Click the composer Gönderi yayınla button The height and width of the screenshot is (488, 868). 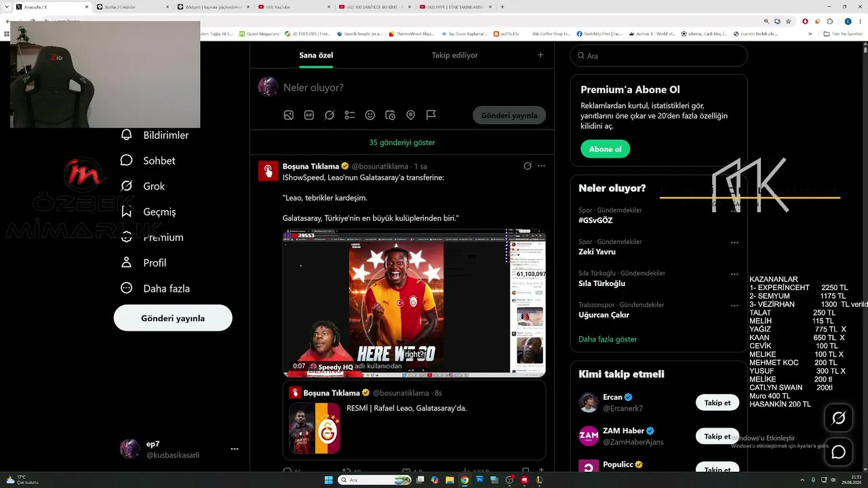click(x=509, y=115)
